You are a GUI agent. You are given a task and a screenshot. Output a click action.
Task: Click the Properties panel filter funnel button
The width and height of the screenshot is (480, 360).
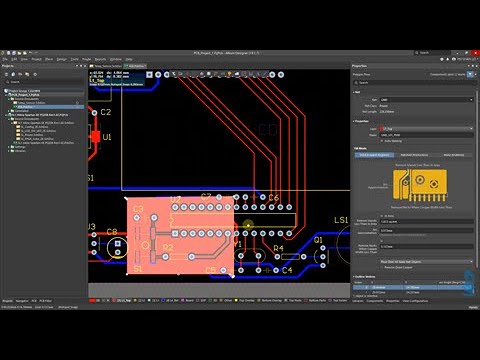470,74
